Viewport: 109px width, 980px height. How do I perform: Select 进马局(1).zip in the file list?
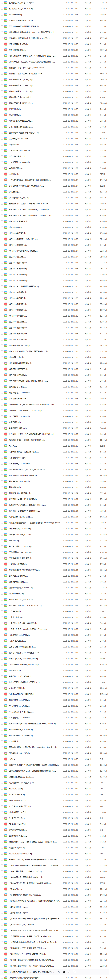[x=54, y=541]
